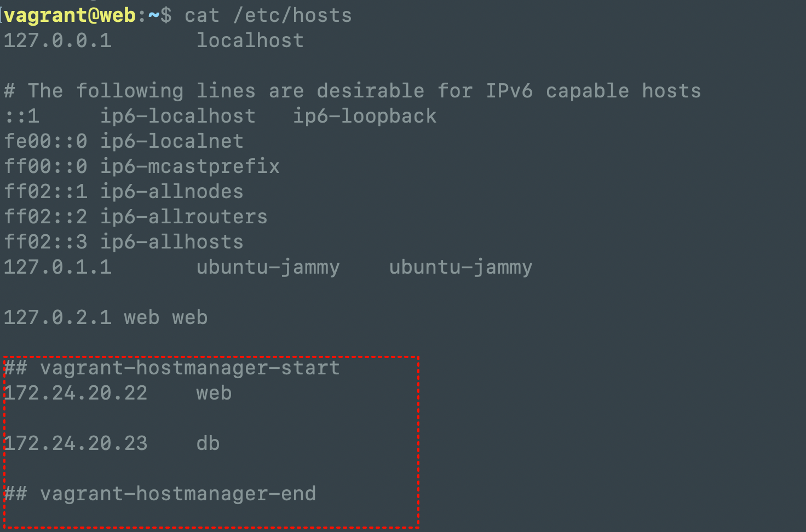Click the ip6-allrouters hostname

(183, 217)
